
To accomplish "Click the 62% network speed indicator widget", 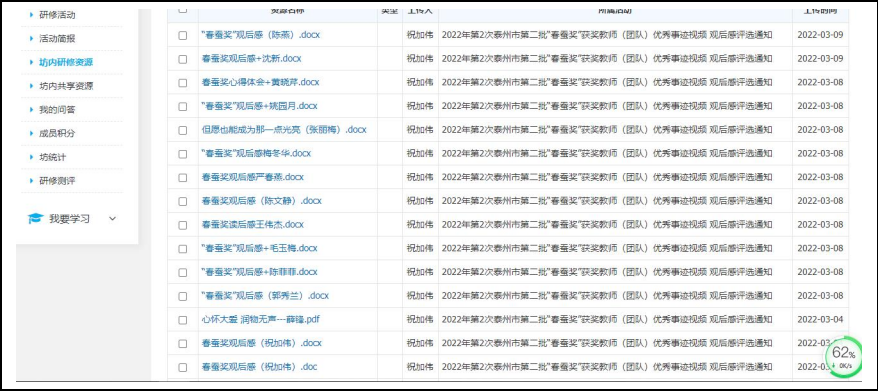I will coord(844,357).
